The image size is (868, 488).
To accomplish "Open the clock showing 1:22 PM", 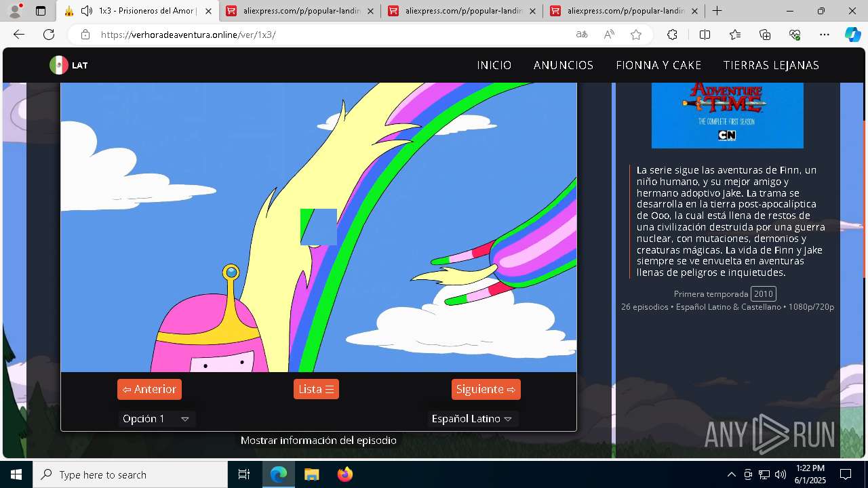I will 810,474.
